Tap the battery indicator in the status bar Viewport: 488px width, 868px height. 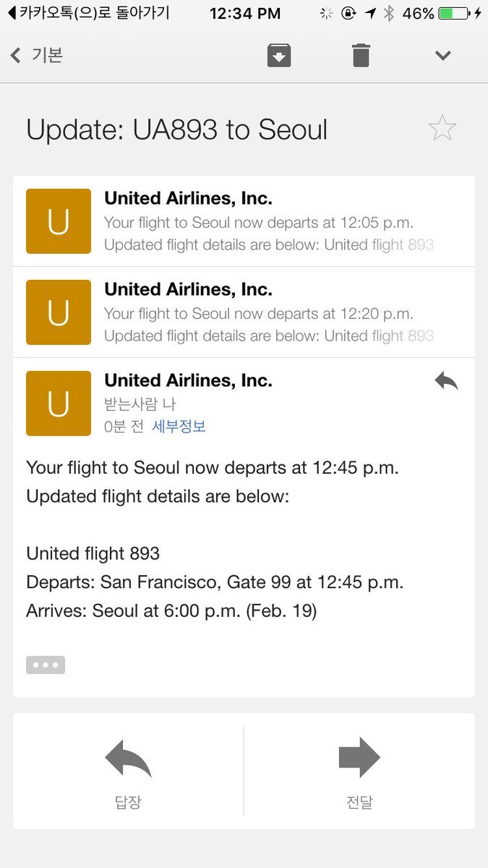tap(454, 13)
